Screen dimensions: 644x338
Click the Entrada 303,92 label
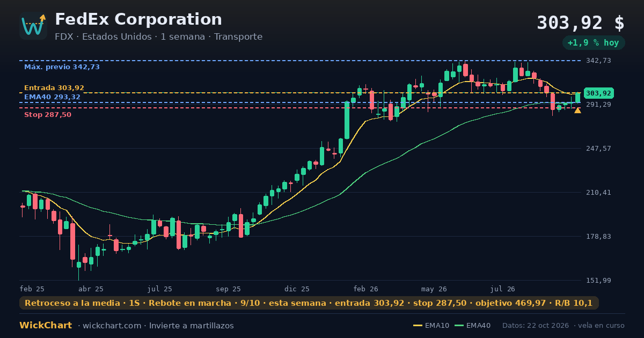[x=54, y=87]
